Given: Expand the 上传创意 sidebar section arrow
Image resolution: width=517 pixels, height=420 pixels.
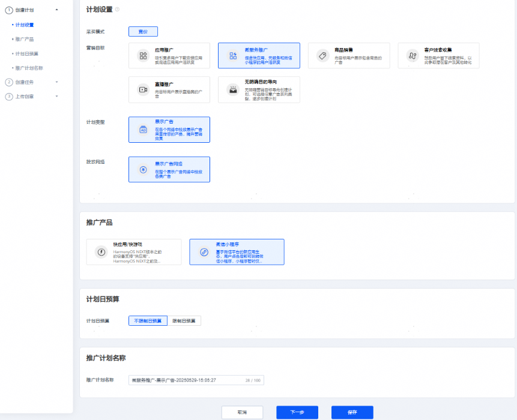Looking at the screenshot, I should 56,96.
